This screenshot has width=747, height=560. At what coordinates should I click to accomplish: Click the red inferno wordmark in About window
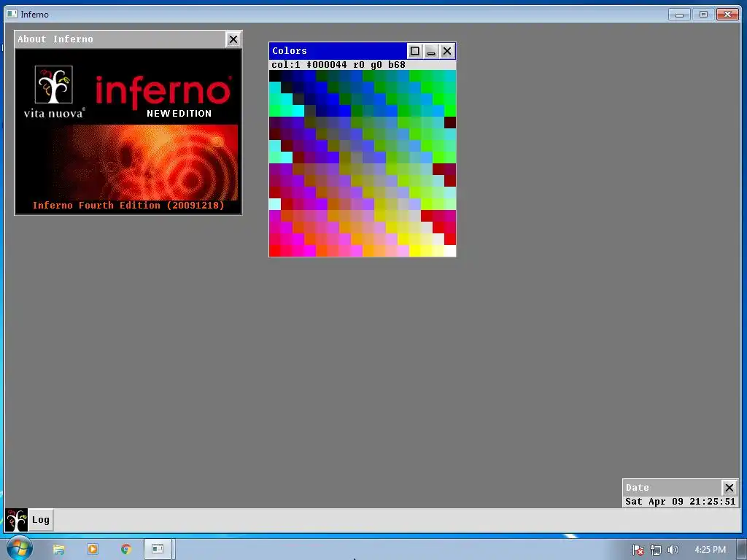click(x=163, y=91)
